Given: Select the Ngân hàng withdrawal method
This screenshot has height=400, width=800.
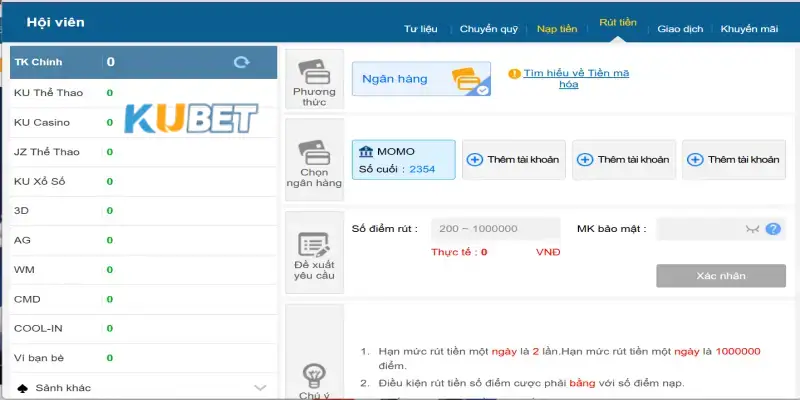Looking at the screenshot, I should point(421,79).
